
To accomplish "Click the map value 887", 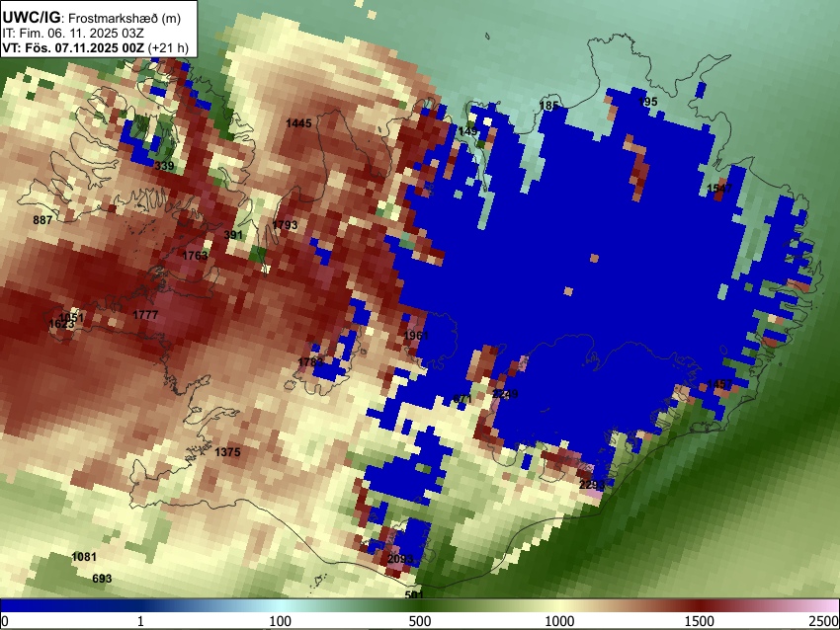I will point(42,220).
